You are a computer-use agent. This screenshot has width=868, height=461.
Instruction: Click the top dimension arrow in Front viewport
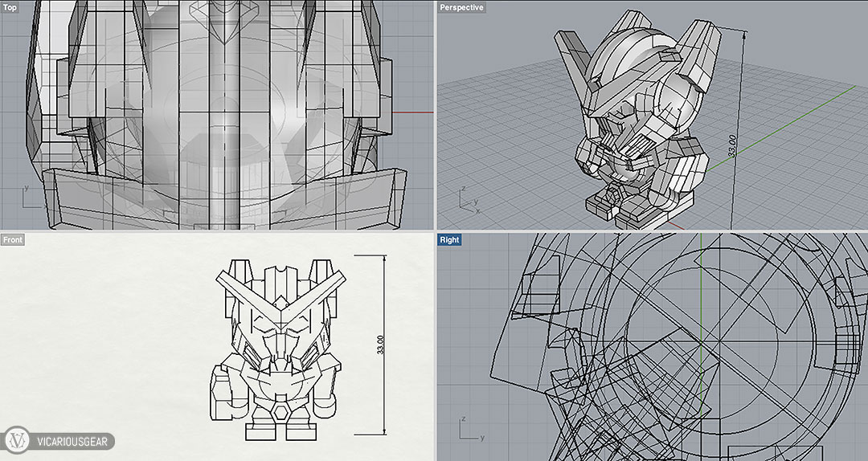(386, 259)
